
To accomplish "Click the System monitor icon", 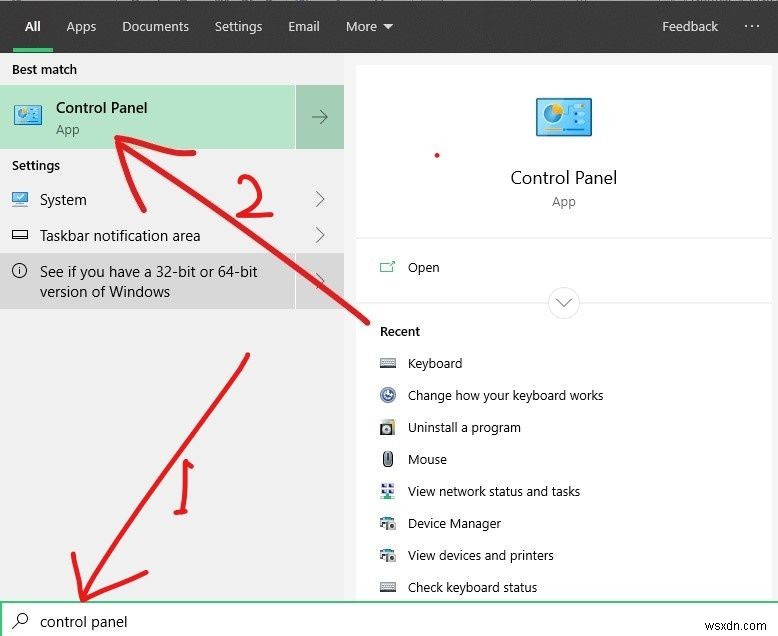I will pos(20,199).
